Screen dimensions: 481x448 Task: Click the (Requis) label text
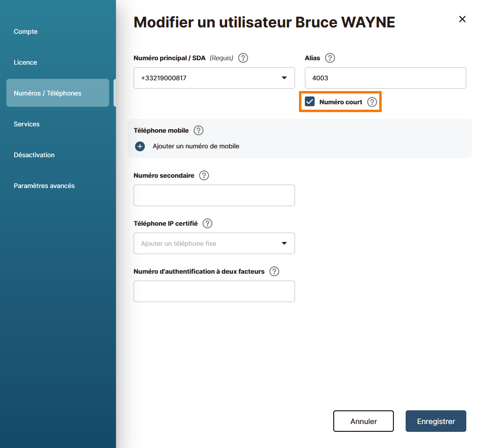[222, 58]
